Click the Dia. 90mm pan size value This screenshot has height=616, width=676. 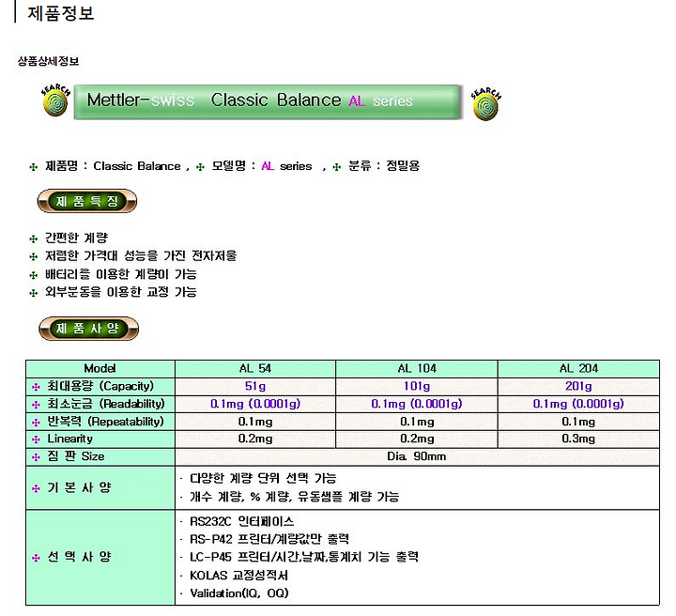(417, 456)
